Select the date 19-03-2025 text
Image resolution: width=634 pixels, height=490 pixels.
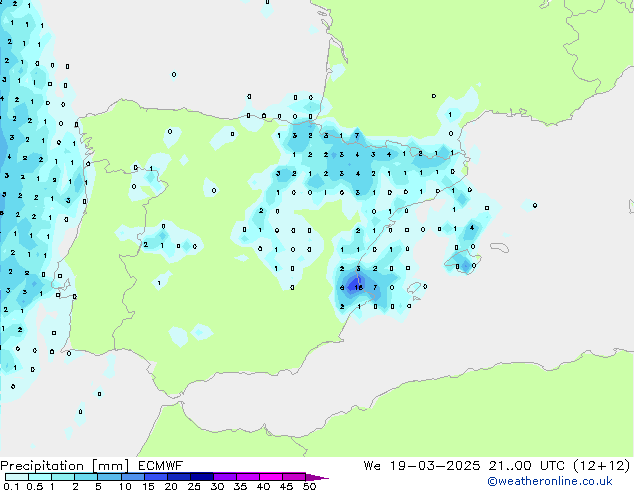tap(435, 466)
